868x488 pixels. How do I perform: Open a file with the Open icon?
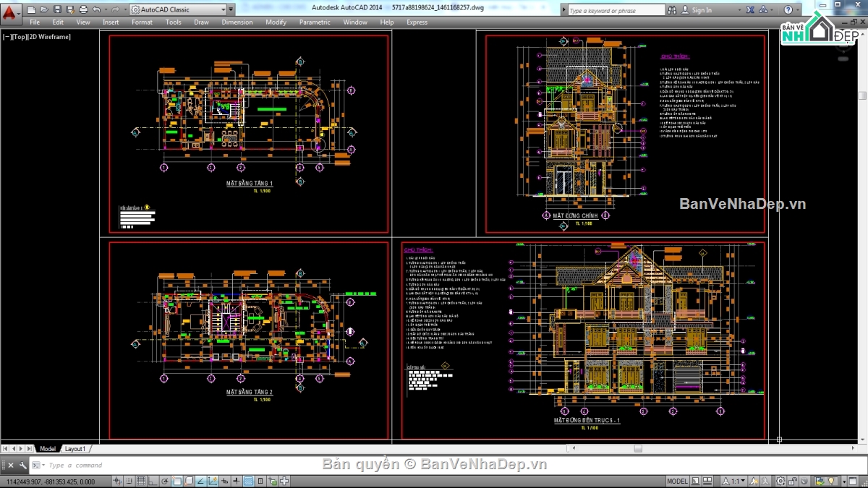[x=43, y=10]
